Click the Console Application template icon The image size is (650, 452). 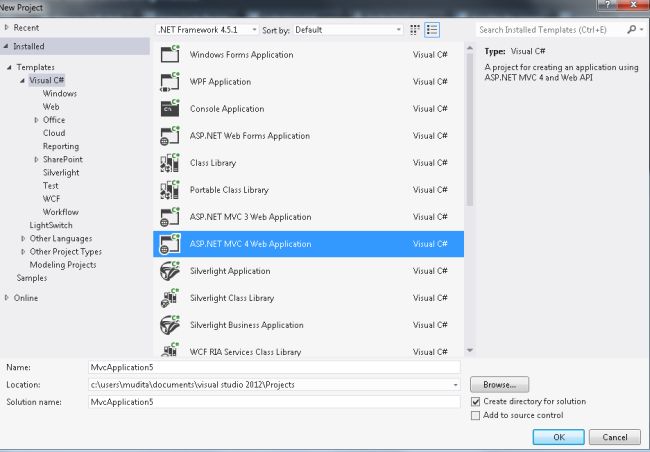pos(170,108)
